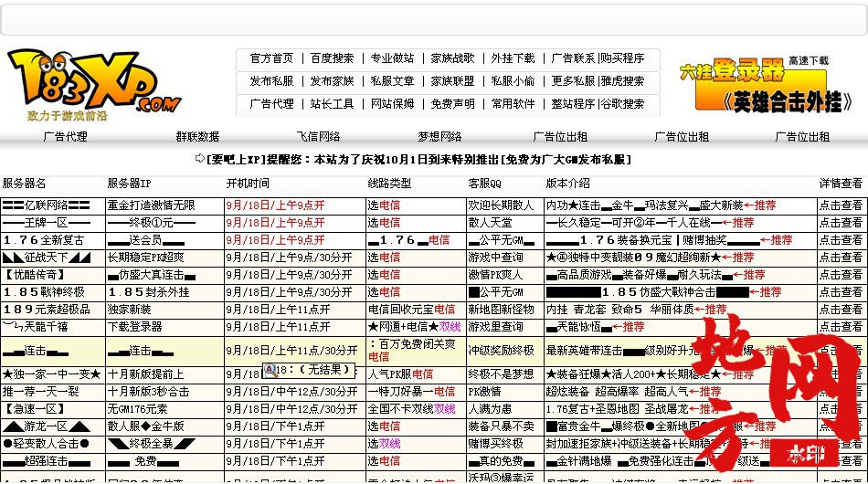Open the 雅虎搜索 link
This screenshot has height=484, width=868.
[623, 80]
